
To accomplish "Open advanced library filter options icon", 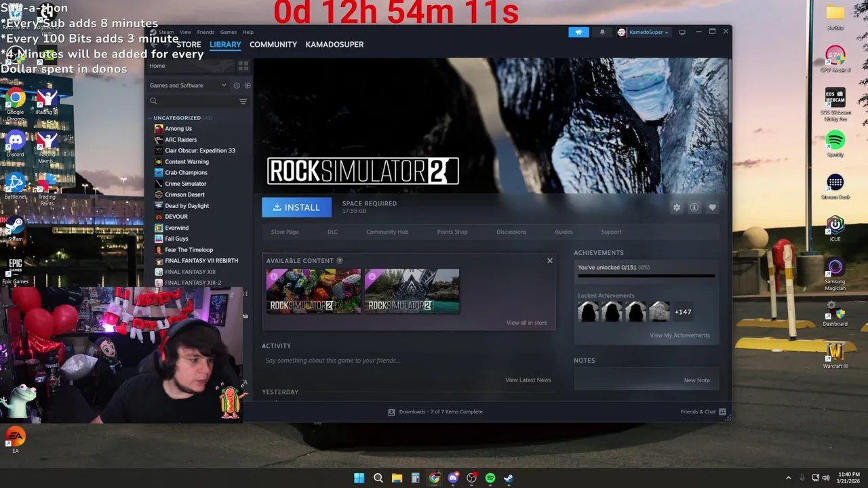I will coord(243,101).
